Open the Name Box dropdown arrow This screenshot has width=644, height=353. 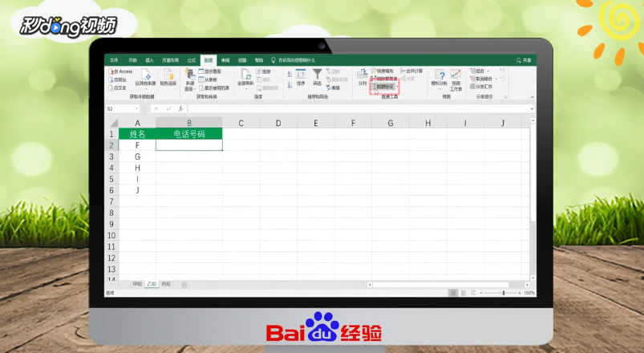[136, 109]
